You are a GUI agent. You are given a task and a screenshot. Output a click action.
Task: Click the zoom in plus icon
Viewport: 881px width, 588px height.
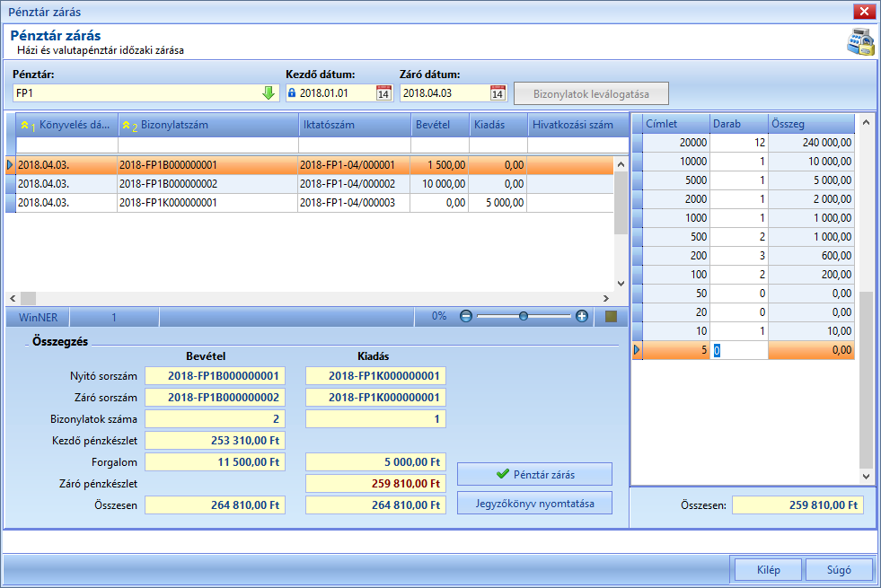582,316
